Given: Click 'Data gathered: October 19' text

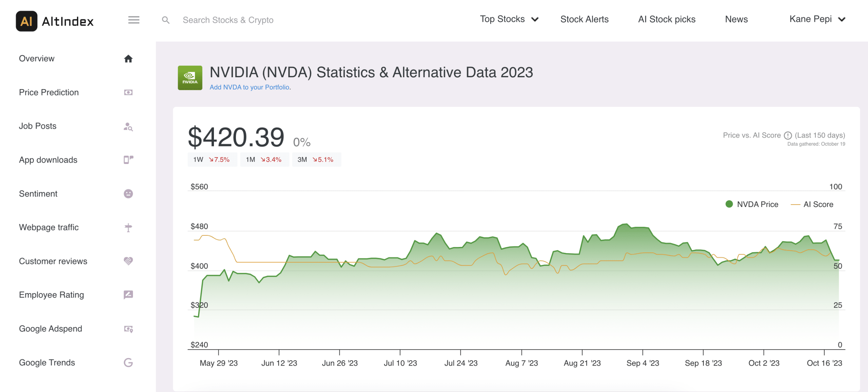Looking at the screenshot, I should point(816,144).
